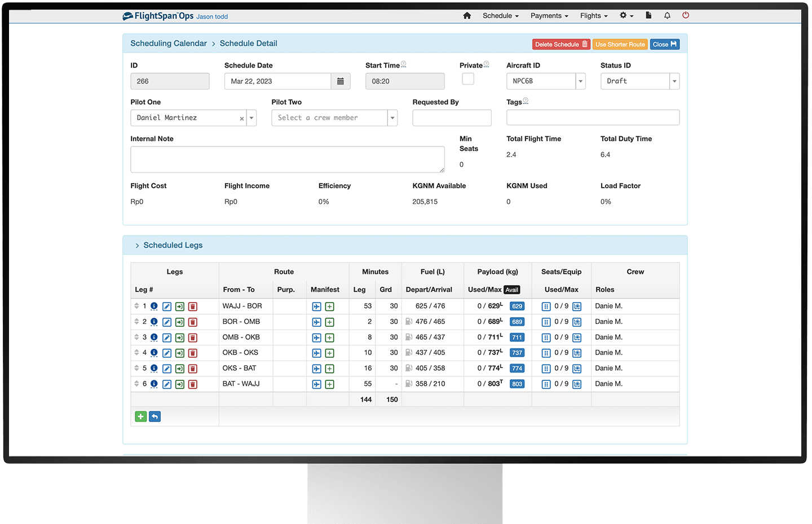Screen dimensions: 812x524
Task: Open Tags help icon
Action: click(x=526, y=101)
